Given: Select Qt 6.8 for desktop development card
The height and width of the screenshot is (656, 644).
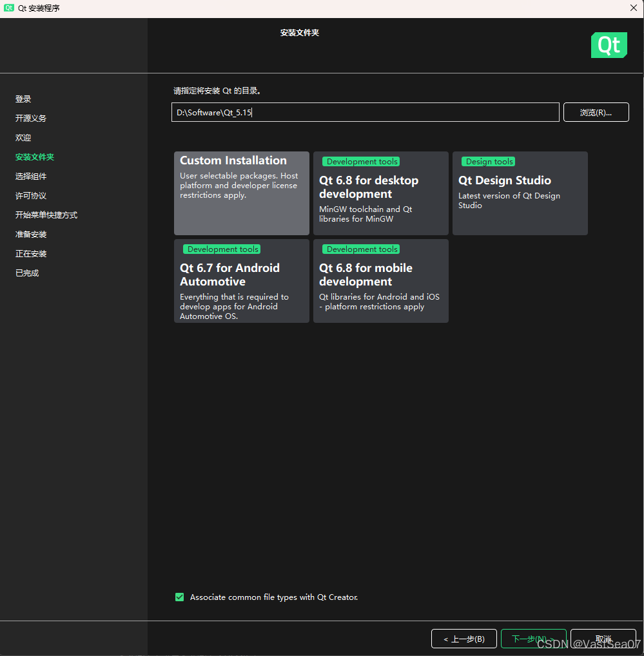Looking at the screenshot, I should point(381,193).
